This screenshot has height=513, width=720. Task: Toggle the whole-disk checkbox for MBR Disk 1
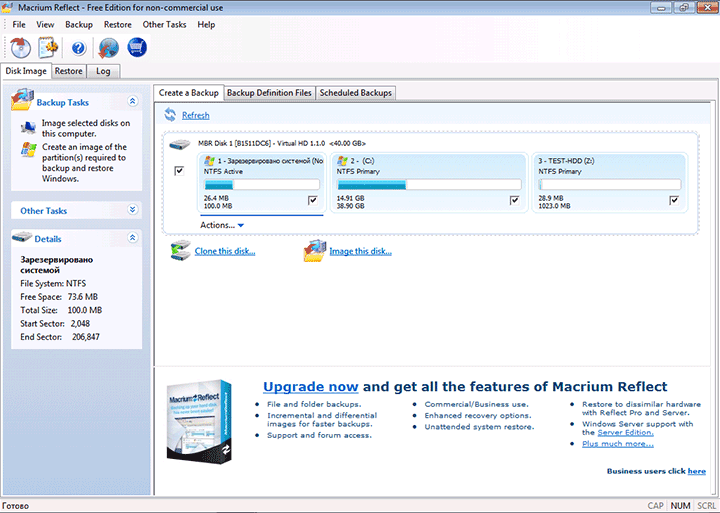179,171
